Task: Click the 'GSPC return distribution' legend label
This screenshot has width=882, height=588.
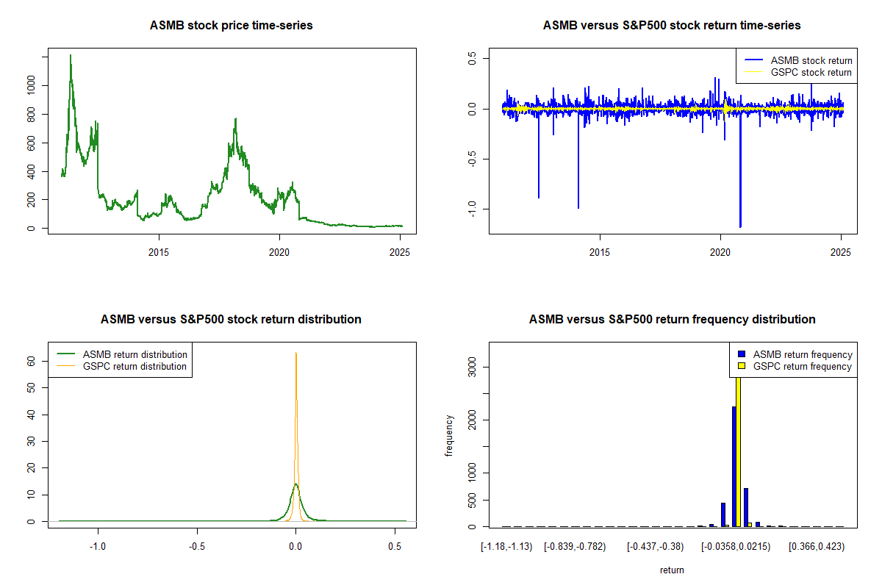Action: [x=135, y=366]
